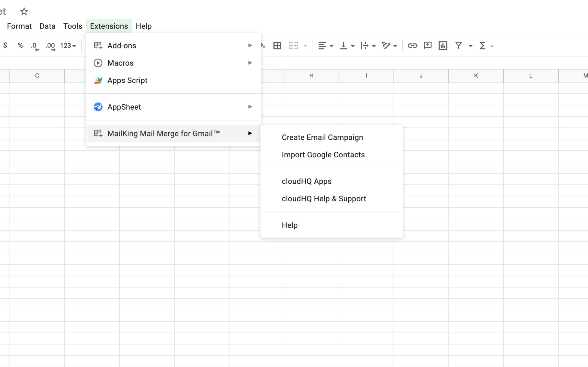Select column L header

pyautogui.click(x=531, y=76)
